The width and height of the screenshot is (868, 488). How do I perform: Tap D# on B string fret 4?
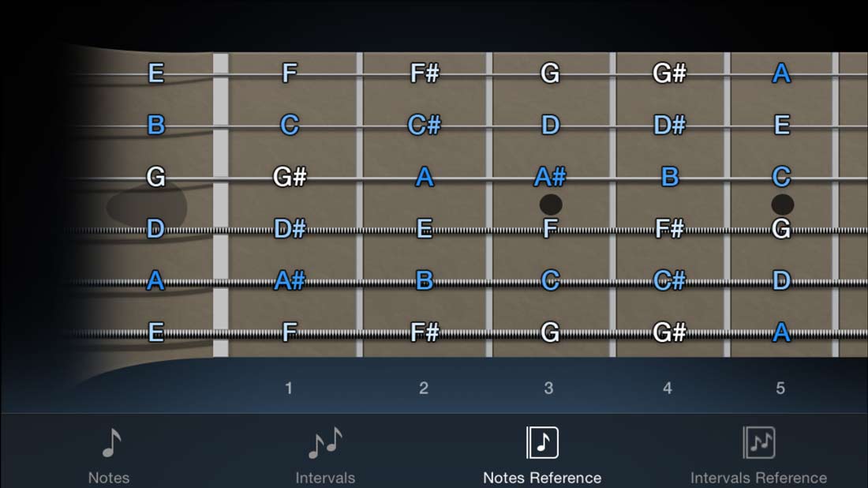coord(670,126)
